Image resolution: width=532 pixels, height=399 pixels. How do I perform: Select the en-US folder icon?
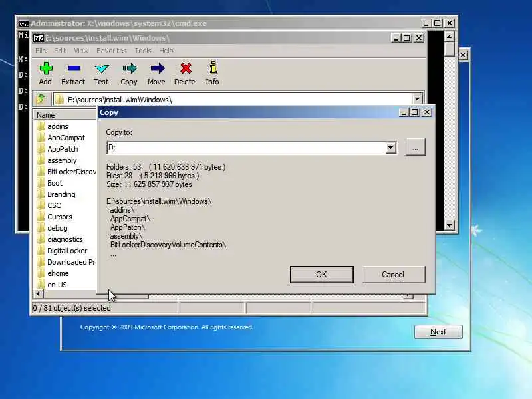[x=41, y=285]
